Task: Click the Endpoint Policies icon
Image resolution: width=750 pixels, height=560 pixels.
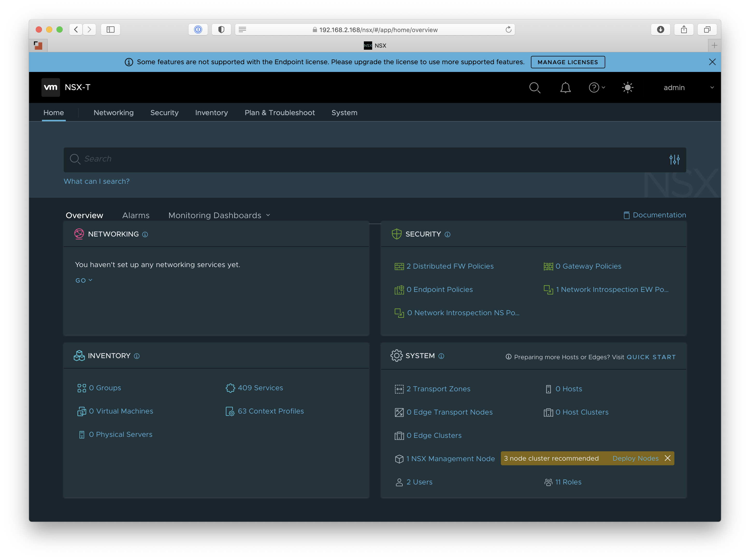Action: point(399,290)
